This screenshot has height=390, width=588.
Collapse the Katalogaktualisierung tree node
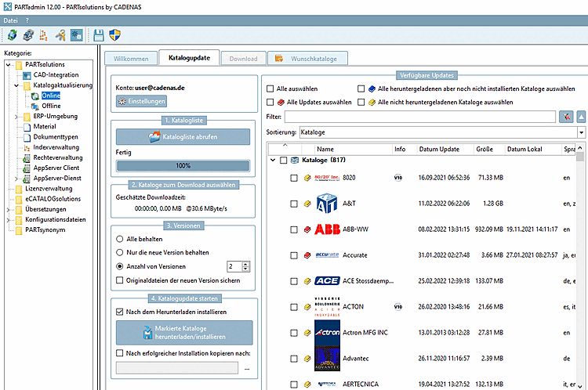tap(16, 85)
